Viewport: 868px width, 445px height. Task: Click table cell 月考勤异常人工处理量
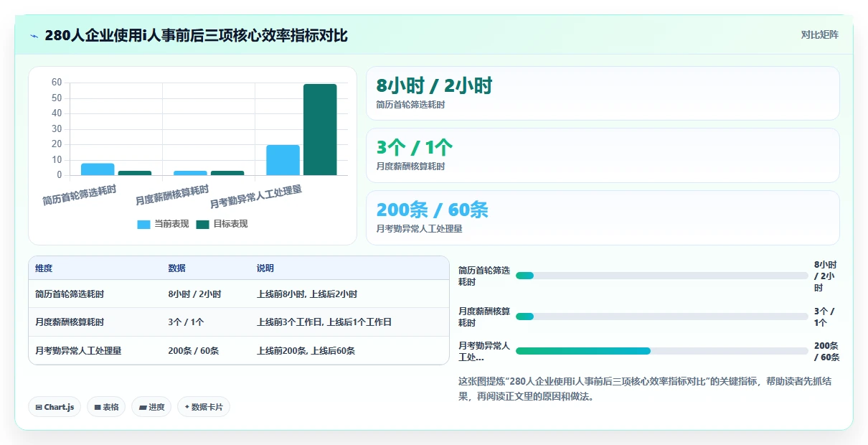pyautogui.click(x=78, y=351)
